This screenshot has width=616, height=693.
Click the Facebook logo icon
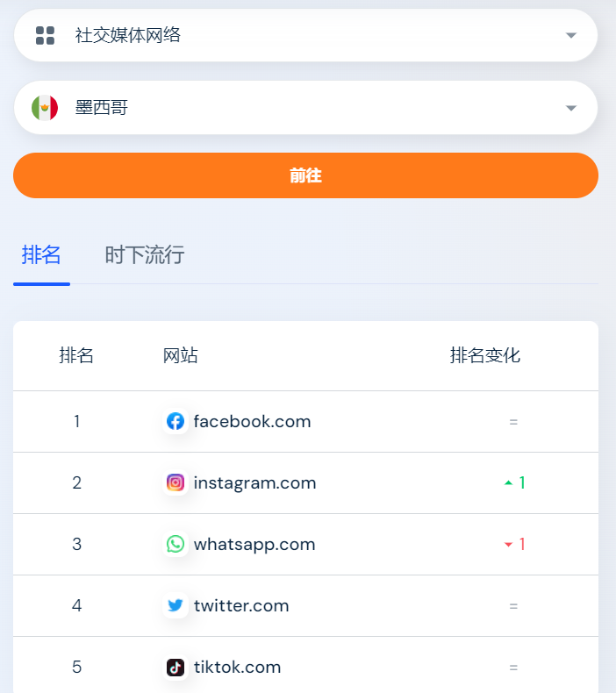(x=175, y=422)
